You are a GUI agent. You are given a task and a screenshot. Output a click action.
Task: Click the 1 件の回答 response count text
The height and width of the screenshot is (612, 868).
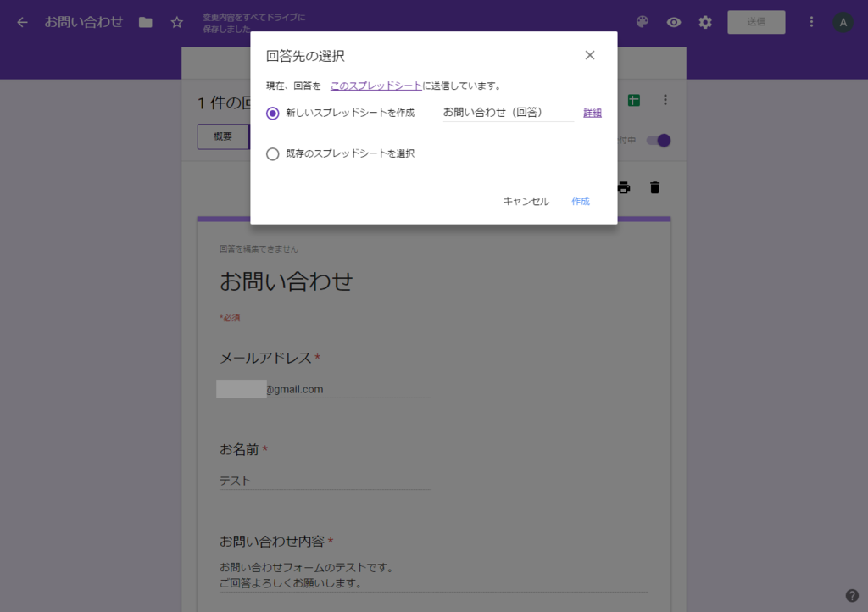click(x=224, y=103)
